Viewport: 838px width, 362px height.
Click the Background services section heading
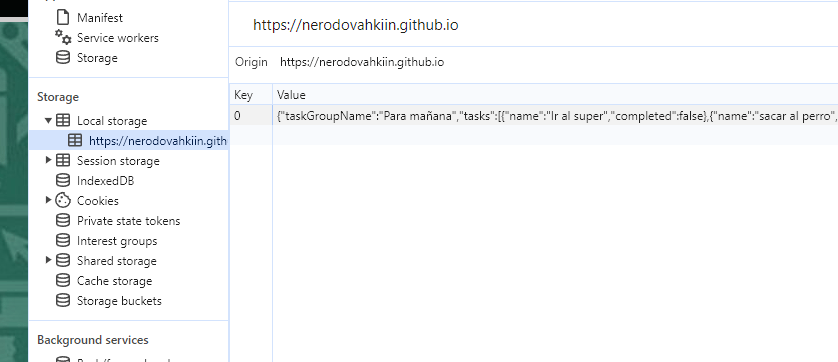coord(93,340)
